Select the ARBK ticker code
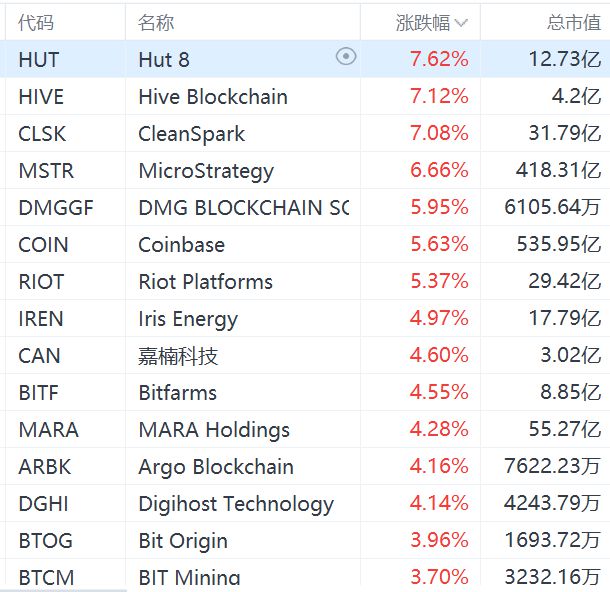Screen dimensions: 610x592 pos(45,466)
